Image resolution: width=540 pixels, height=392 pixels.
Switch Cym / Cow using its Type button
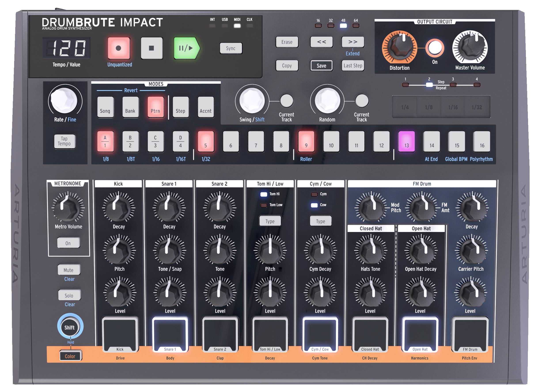320,221
